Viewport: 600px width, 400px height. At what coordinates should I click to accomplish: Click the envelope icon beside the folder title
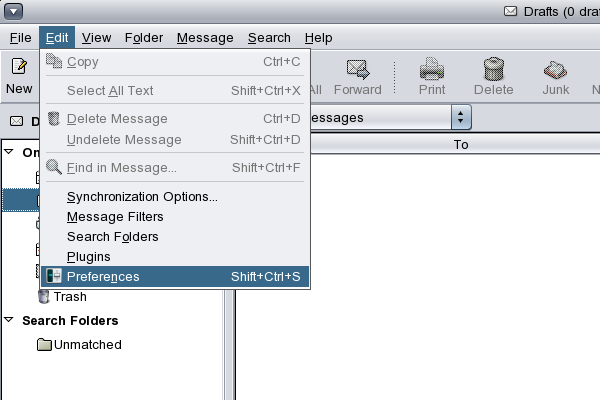click(x=16, y=121)
